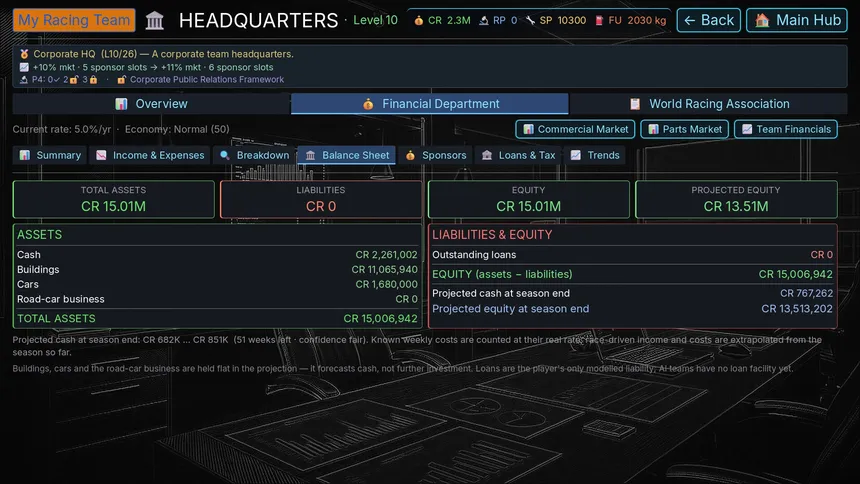Open the Sponsors sub-tab
Screen dimensions: 860x484
[436, 155]
